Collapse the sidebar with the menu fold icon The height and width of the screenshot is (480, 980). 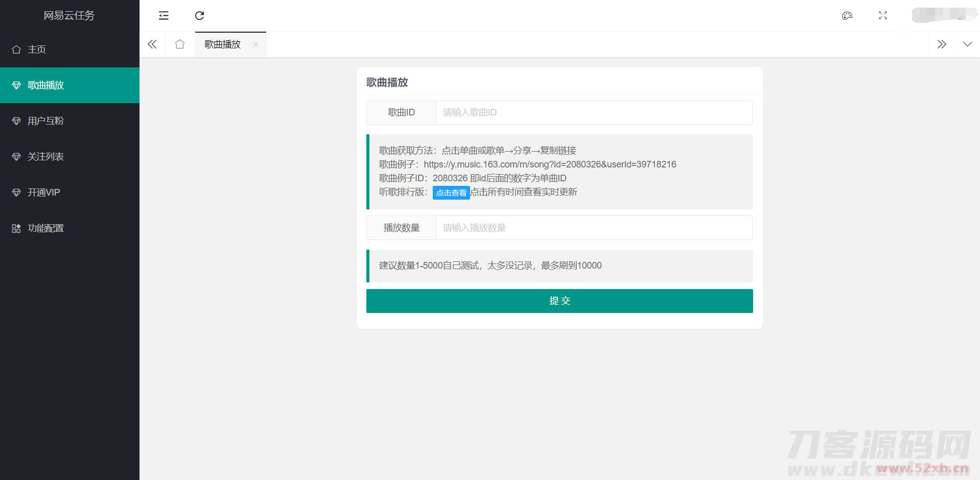164,16
